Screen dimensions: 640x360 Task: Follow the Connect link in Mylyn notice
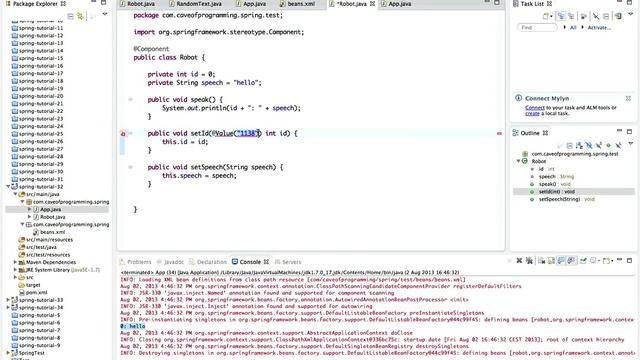pos(535,108)
